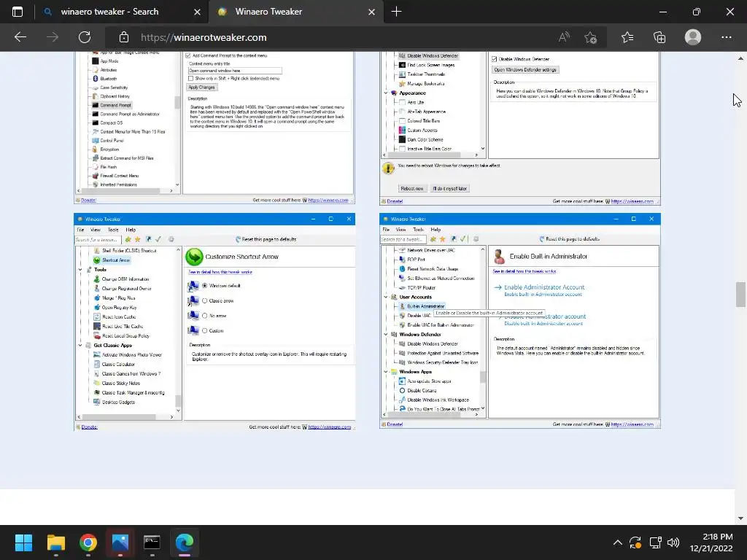Click 'Apply Changes' button in Command Prompt screenshot

click(x=201, y=87)
